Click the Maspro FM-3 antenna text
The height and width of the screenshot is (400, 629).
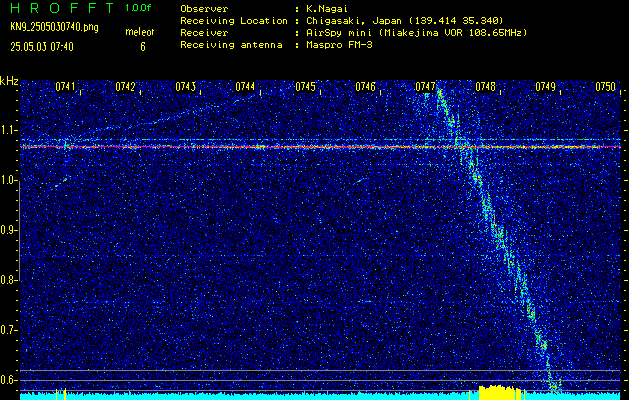[x=339, y=45]
